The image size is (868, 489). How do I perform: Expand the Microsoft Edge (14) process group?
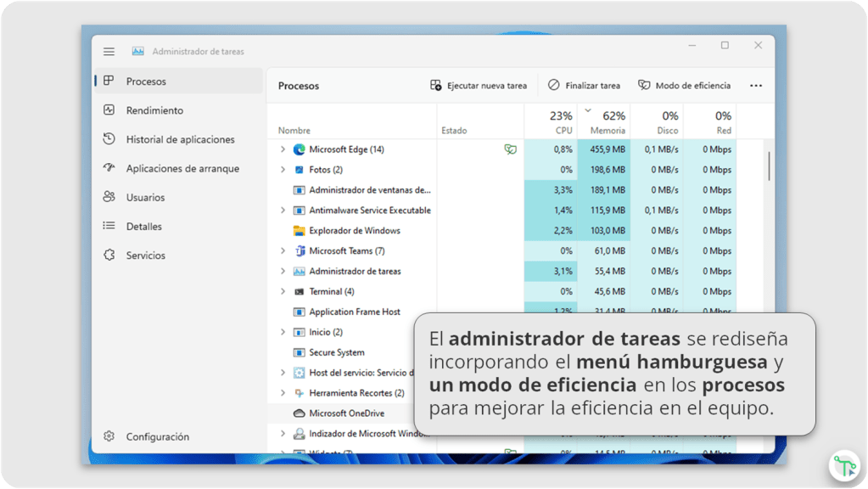(283, 149)
